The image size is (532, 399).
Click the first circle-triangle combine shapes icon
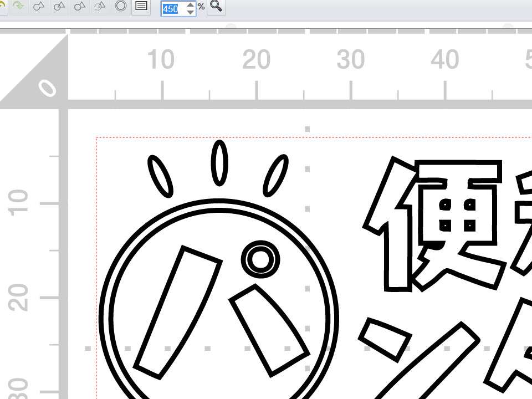(39, 6)
